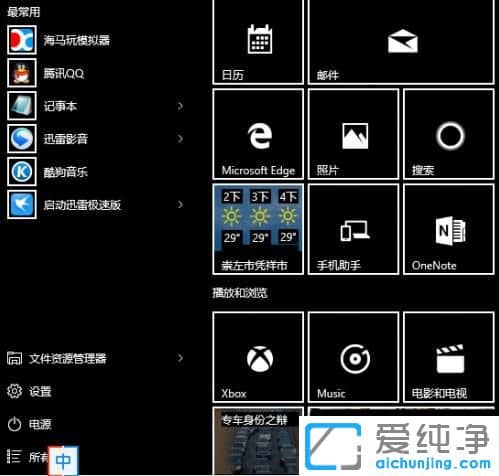
Task: Click the 播放和浏览 group heading
Action: pyautogui.click(x=240, y=293)
